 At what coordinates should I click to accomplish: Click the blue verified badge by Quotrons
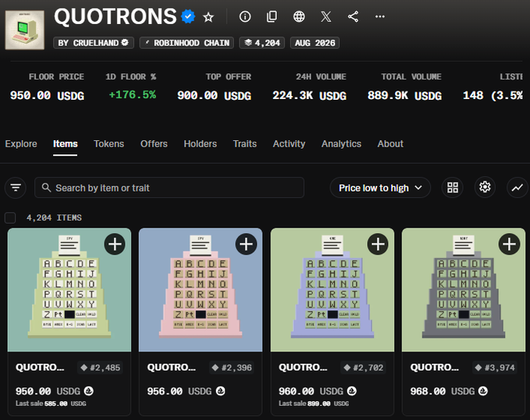tap(188, 16)
